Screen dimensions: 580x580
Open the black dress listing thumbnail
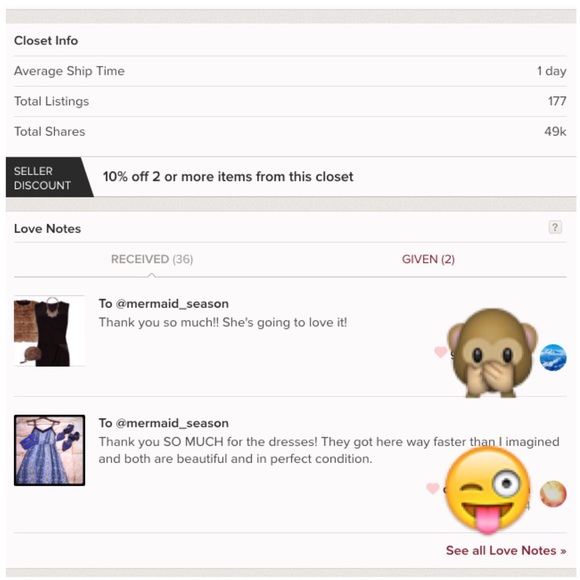tap(49, 331)
